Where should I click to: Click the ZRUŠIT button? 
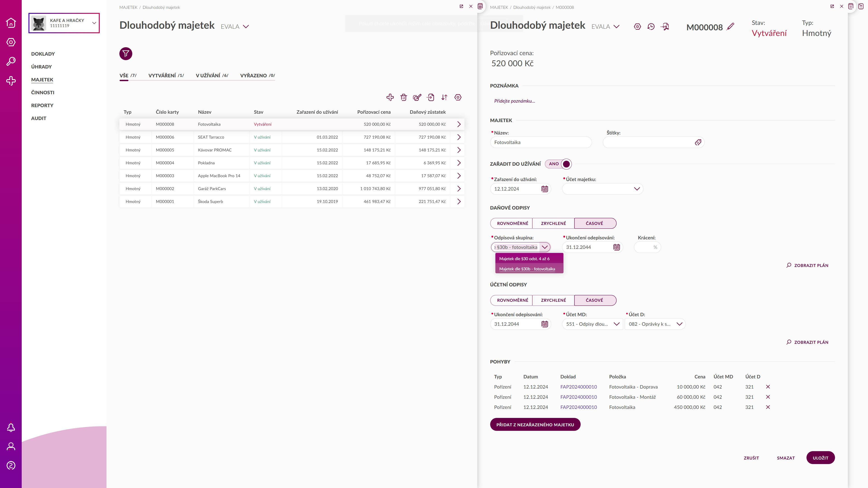pyautogui.click(x=751, y=458)
